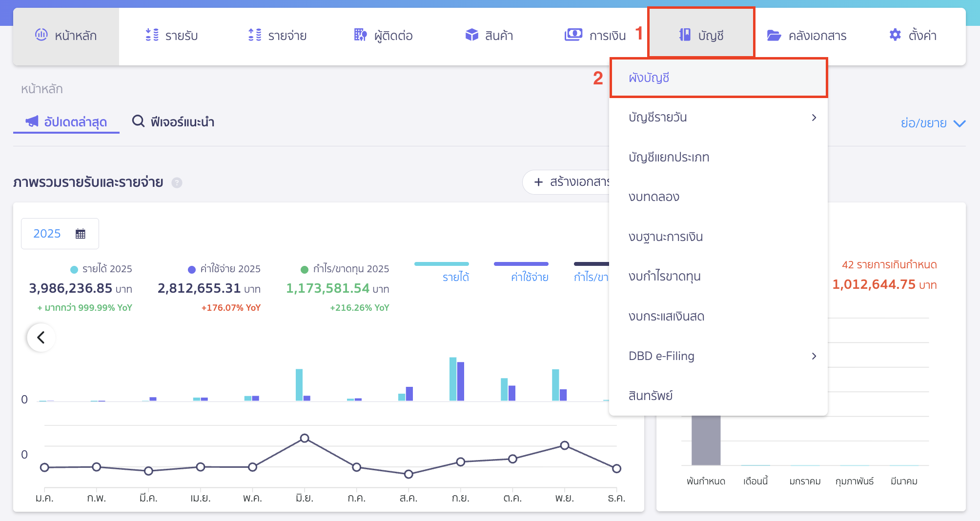980x521 pixels.
Task: Click the home dashboard icon in navigation
Action: point(41,35)
